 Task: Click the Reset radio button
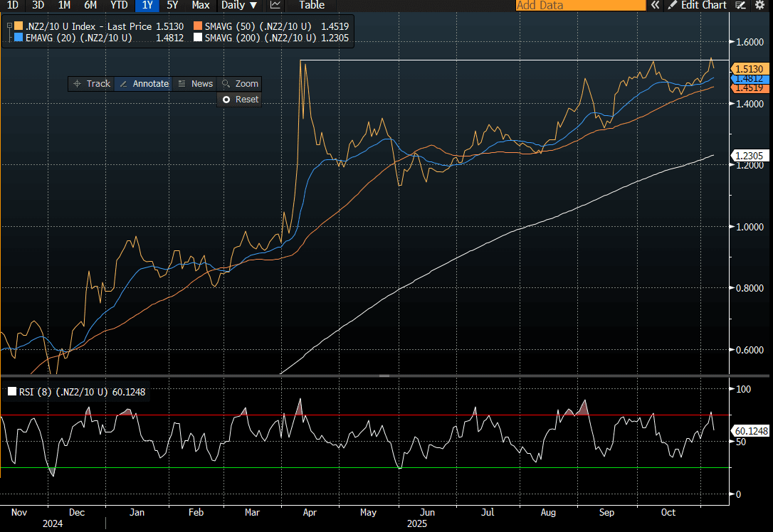[x=226, y=100]
